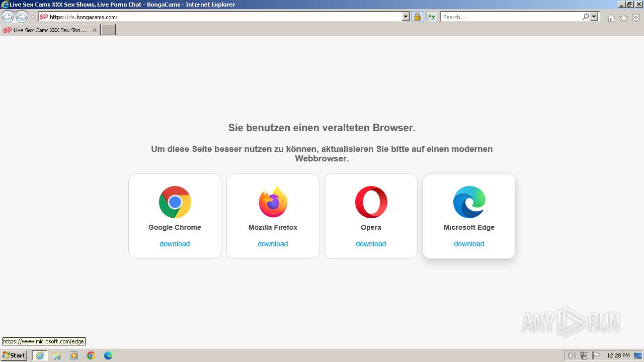Open the Favorites star icon
This screenshot has width=644, height=362.
[x=623, y=18]
